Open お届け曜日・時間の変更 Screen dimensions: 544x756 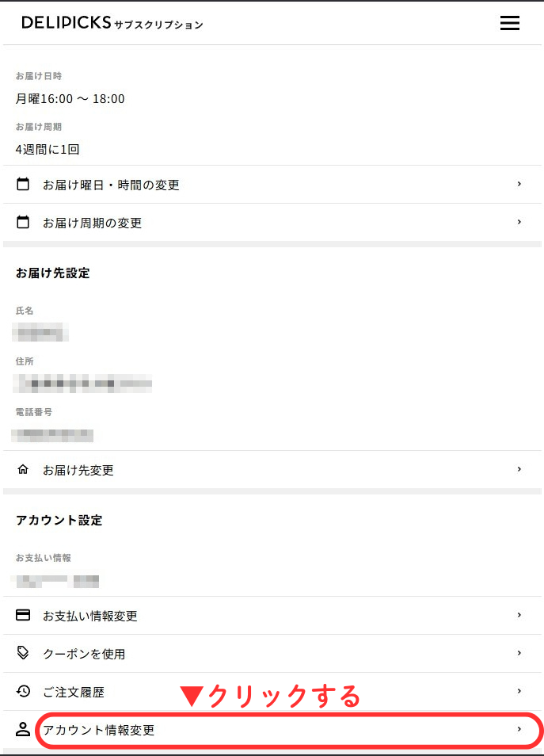(x=111, y=185)
